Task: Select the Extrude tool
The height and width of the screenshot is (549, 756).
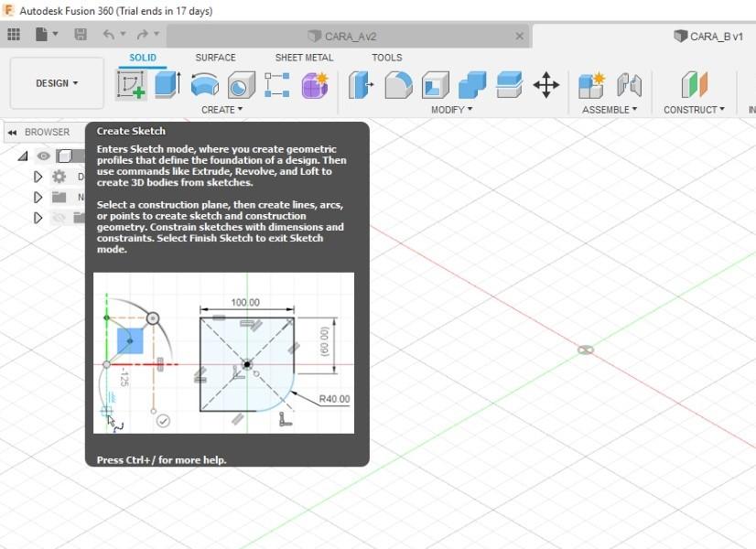Action: [167, 85]
